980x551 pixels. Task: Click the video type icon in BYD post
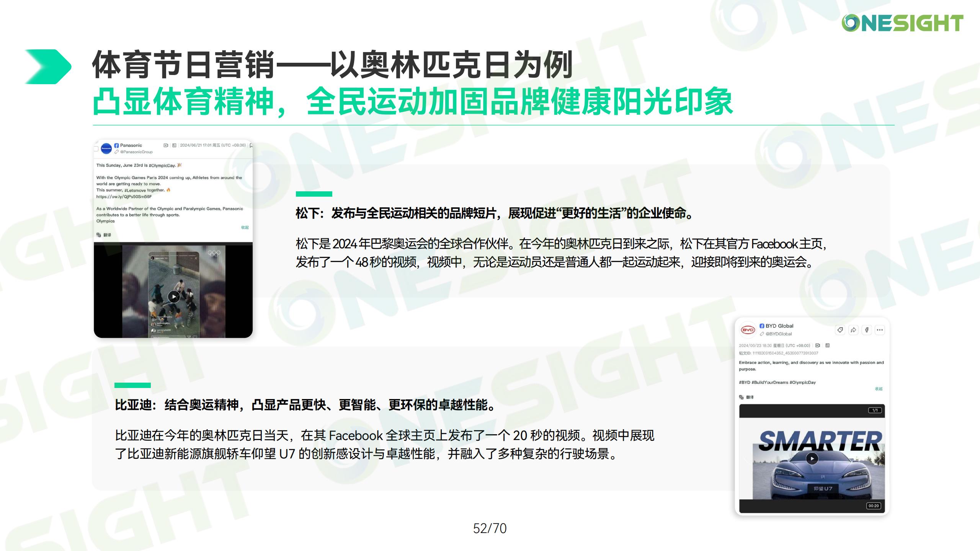pyautogui.click(x=818, y=346)
